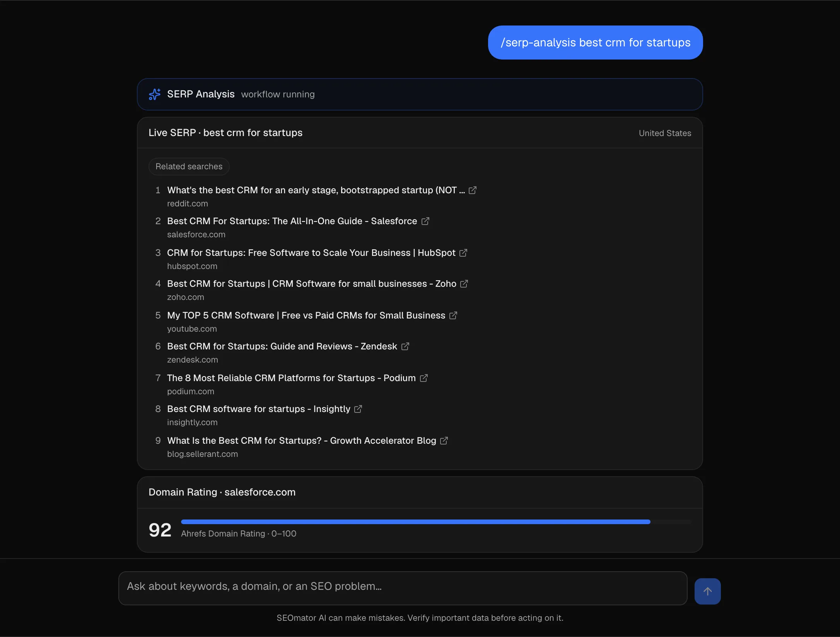Open external link icon for Growth Accelerator Blog
Viewport: 840px width, 637px height.
[x=444, y=441]
